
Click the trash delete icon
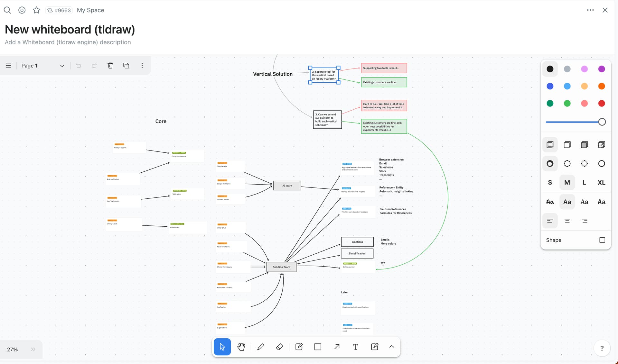point(110,66)
